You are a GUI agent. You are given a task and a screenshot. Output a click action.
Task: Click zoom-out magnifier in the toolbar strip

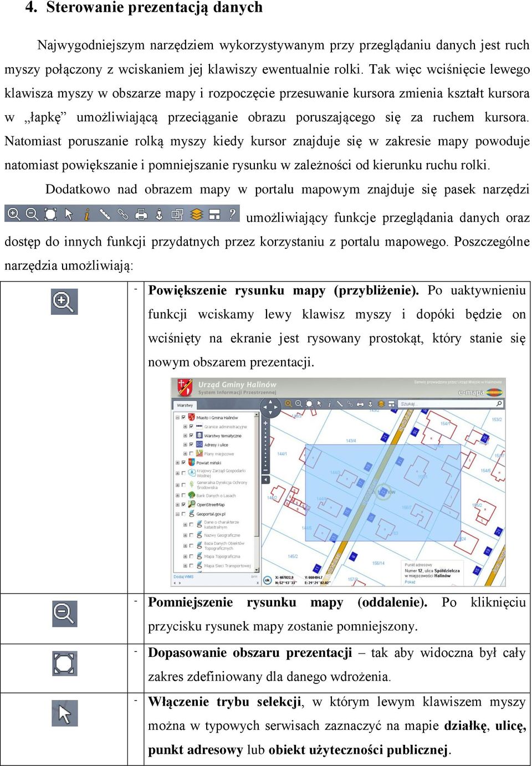(x=32, y=214)
